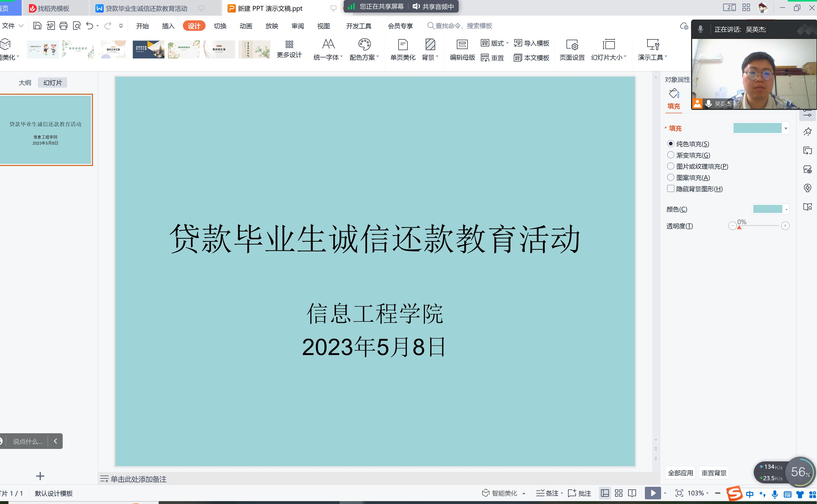Open Page Setup (页面设置) icon
817x504 pixels.
pyautogui.click(x=572, y=45)
